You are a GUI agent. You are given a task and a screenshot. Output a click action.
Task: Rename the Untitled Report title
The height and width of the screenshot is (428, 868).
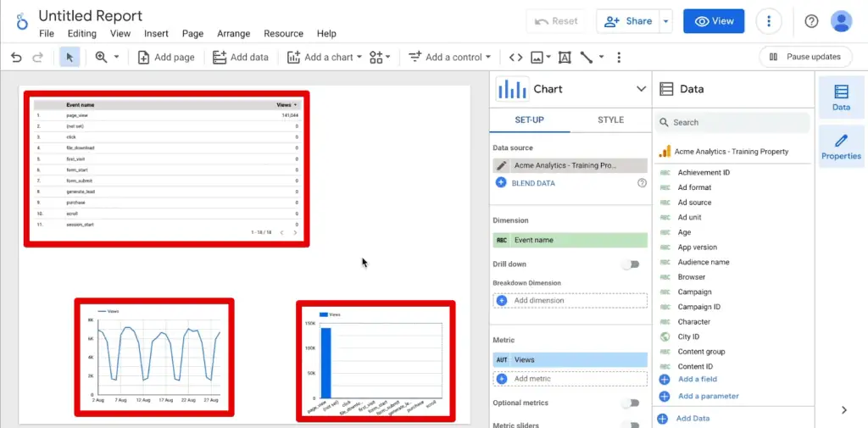coord(90,15)
